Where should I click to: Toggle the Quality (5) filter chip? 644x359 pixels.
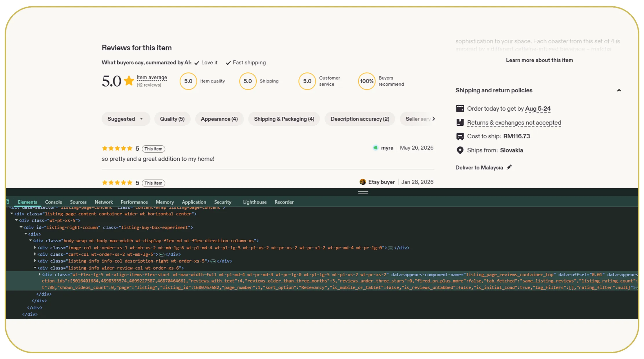172,119
